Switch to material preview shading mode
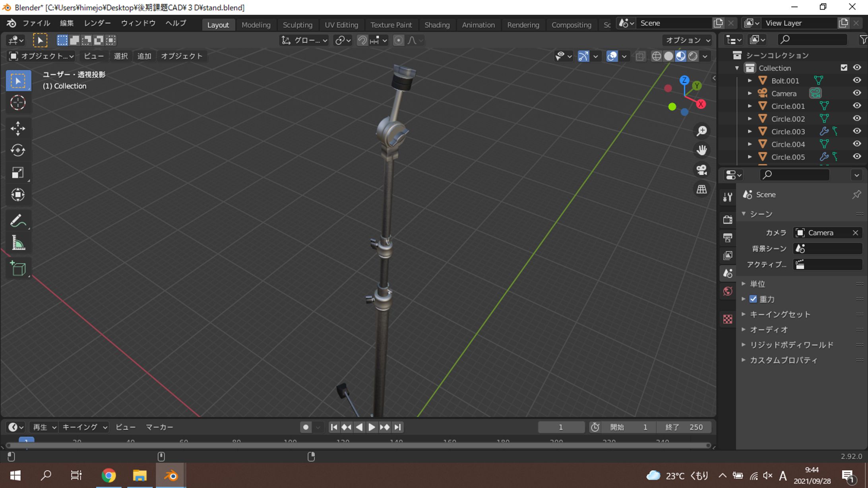Viewport: 868px width, 488px height. pos(681,56)
